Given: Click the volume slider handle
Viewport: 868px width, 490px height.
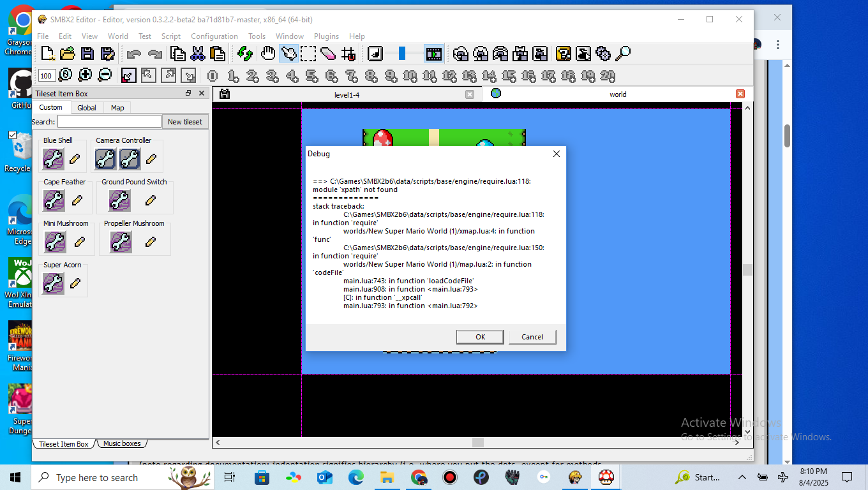Looking at the screenshot, I should click(402, 54).
